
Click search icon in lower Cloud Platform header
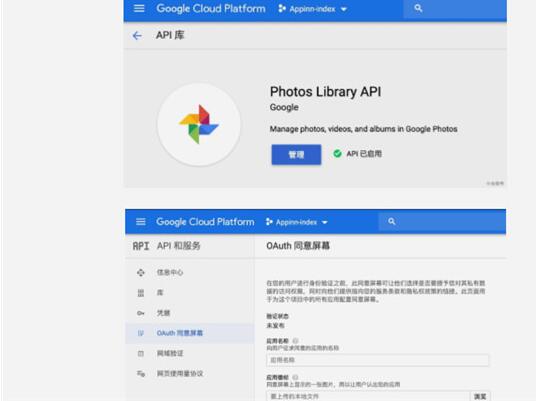[392, 222]
